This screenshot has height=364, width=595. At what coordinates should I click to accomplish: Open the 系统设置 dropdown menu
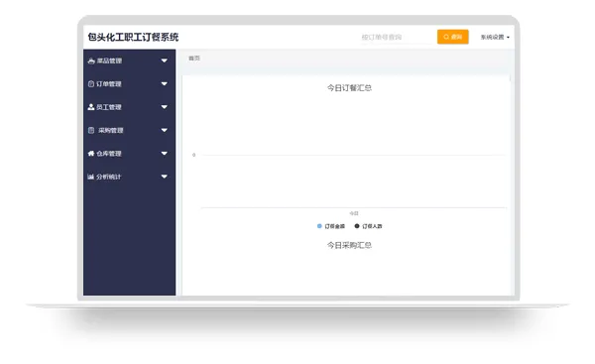pyautogui.click(x=495, y=38)
